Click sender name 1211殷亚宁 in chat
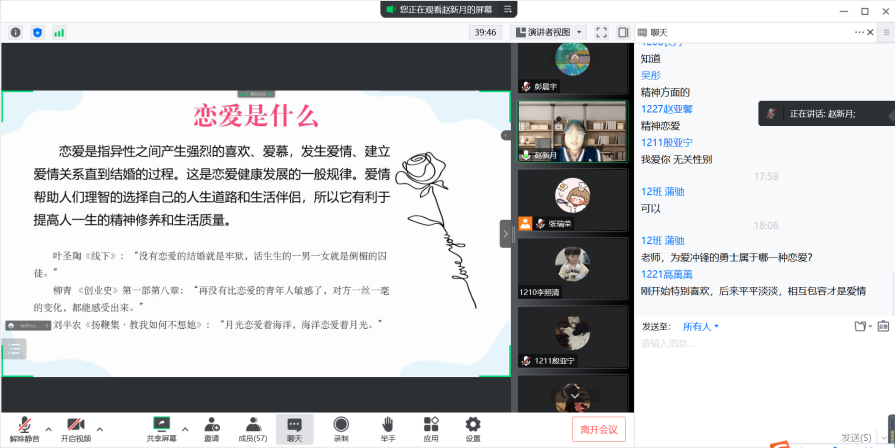The height and width of the screenshot is (448, 895). click(x=667, y=143)
